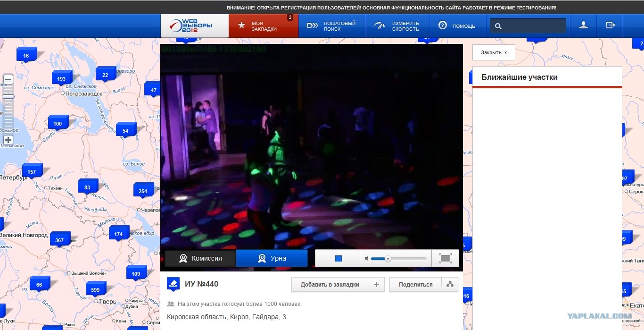Select map cluster marker 54
The width and height of the screenshot is (644, 330).
[125, 130]
